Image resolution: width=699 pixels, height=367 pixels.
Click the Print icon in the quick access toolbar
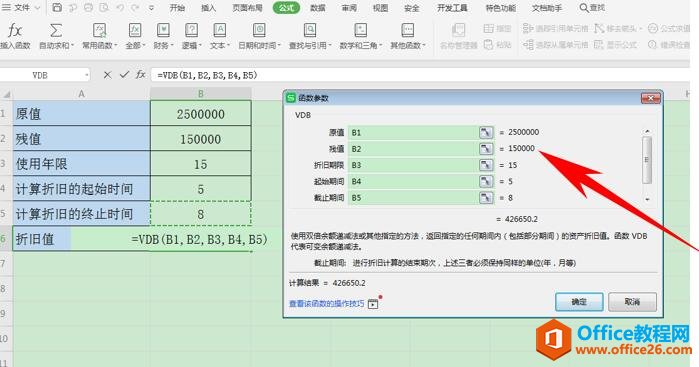coord(88,8)
